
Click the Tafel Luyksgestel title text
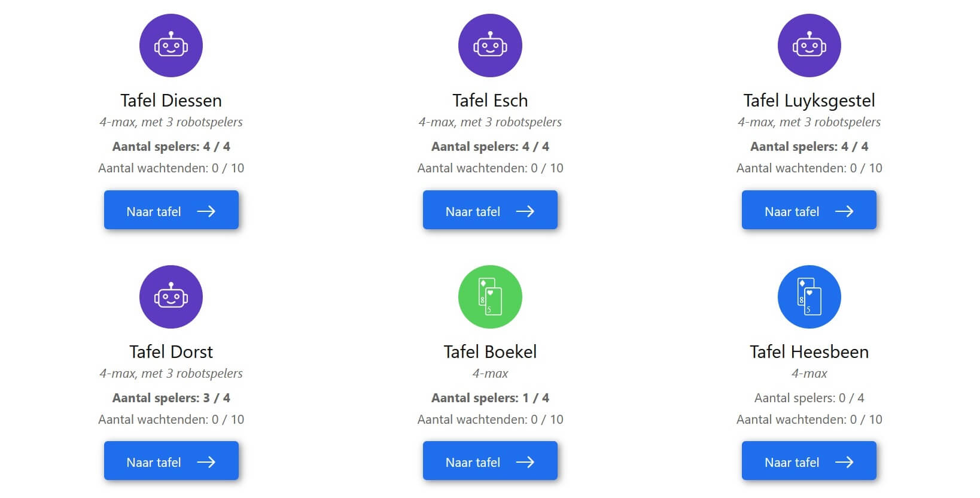(x=809, y=101)
